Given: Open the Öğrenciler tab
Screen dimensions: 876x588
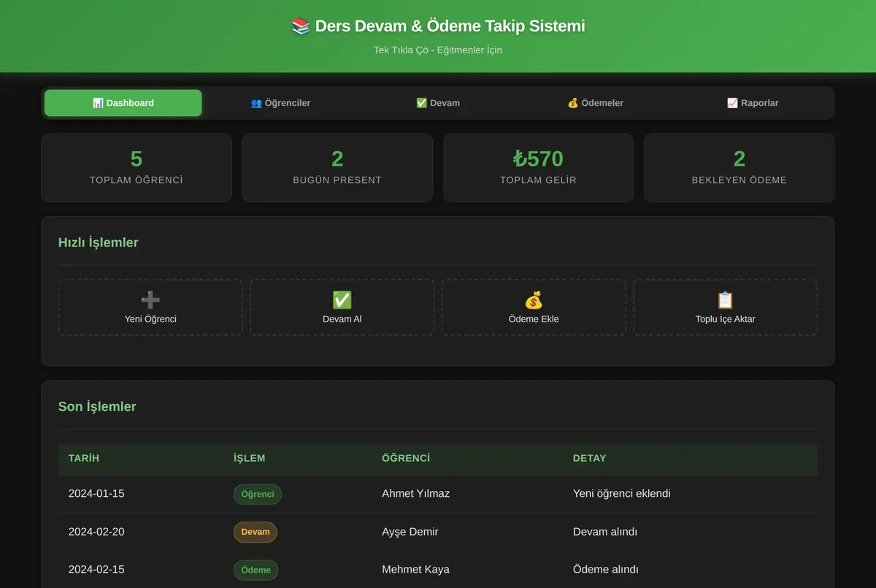Looking at the screenshot, I should [x=280, y=103].
